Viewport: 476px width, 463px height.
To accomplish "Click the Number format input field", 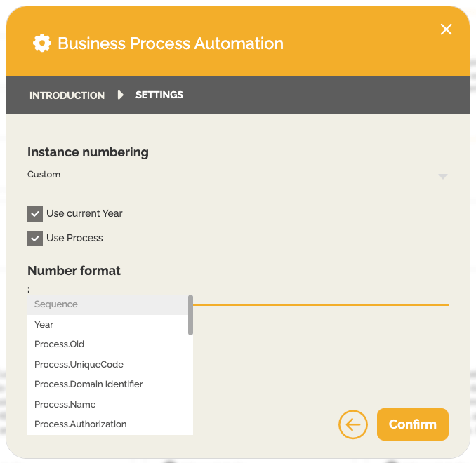I will [x=320, y=298].
